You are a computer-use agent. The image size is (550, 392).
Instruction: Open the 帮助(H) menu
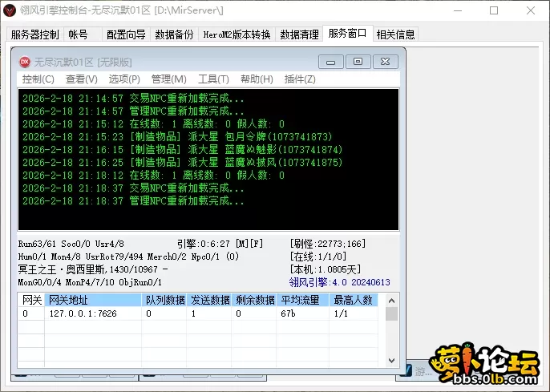pos(257,79)
